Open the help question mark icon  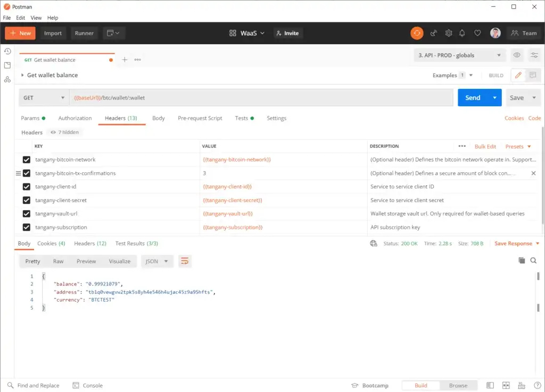pyautogui.click(x=538, y=386)
